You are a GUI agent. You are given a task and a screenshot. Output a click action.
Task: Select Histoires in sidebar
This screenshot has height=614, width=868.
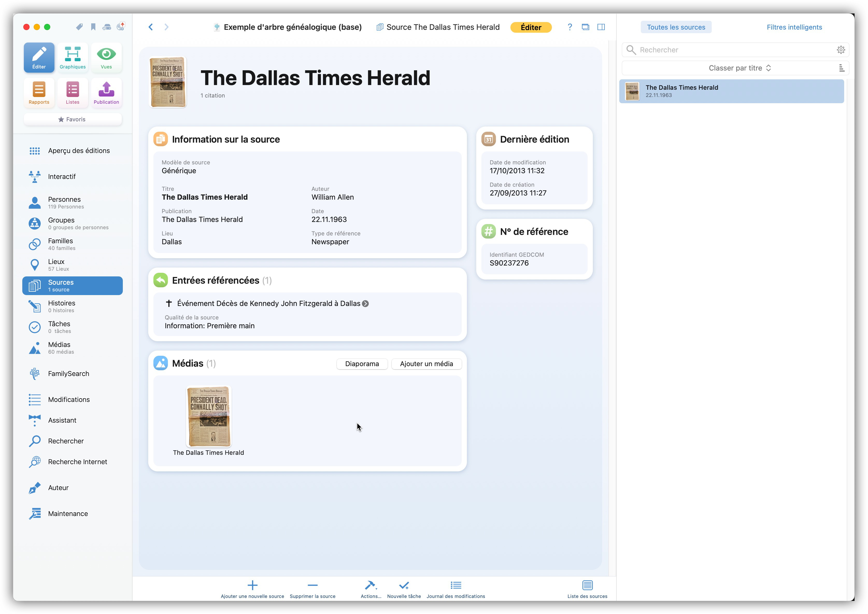[73, 306]
